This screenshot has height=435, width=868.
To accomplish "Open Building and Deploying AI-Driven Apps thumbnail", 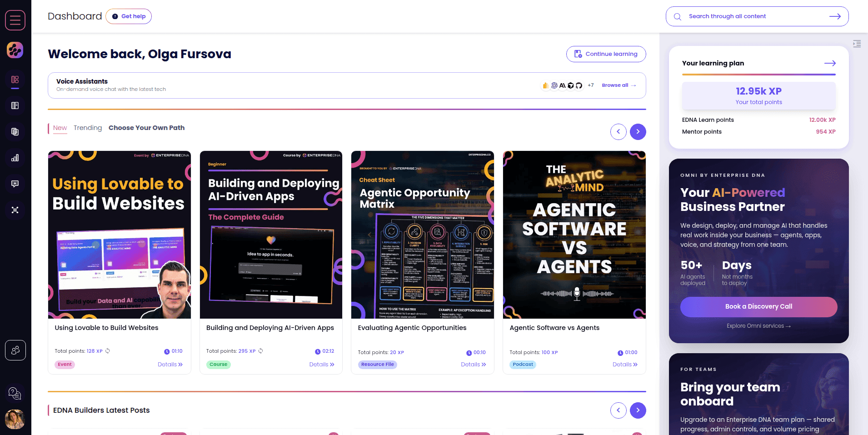I will [271, 235].
